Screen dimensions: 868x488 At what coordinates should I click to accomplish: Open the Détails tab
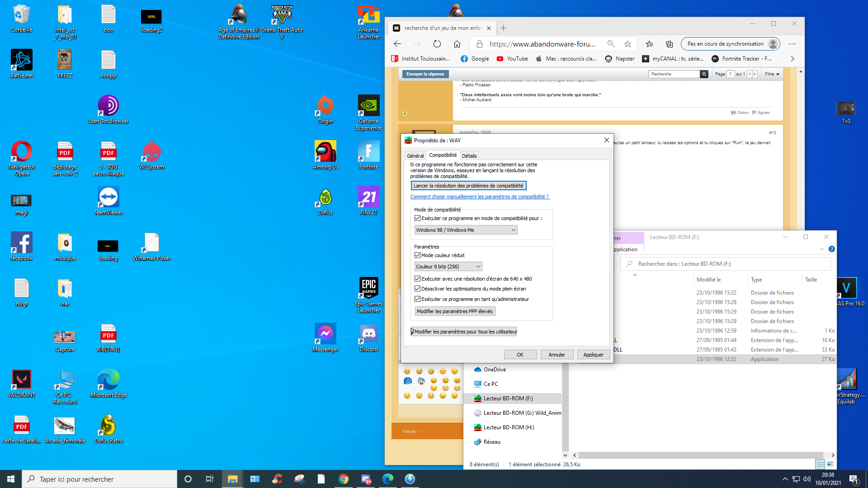469,156
